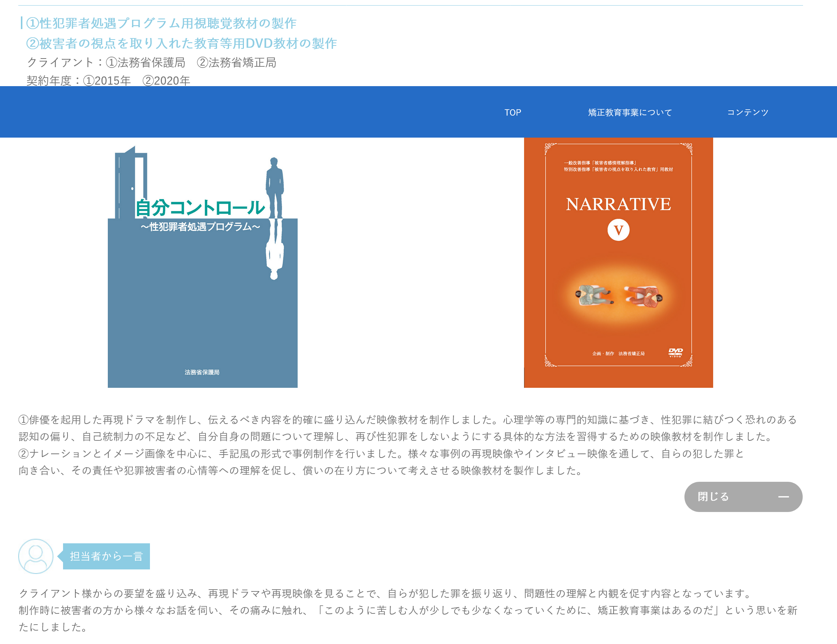
Task: Open the TOP navigation menu item
Action: (x=512, y=112)
